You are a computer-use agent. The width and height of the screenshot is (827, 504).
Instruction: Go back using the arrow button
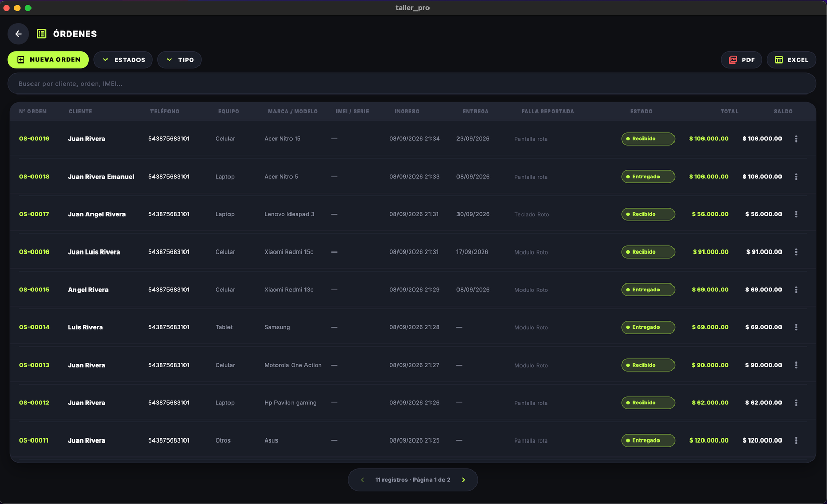point(18,34)
